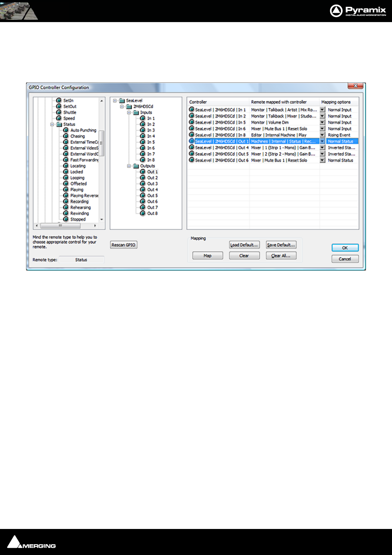
Task: Click the Speed remote icon
Action: (59, 118)
